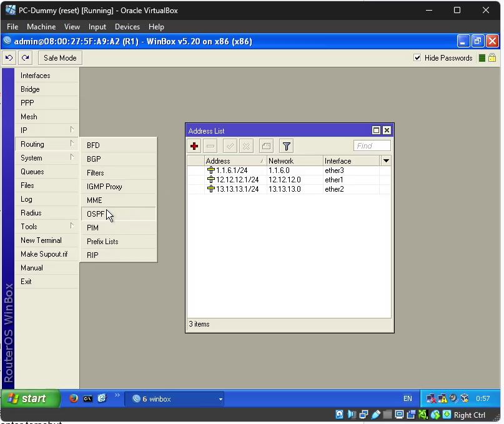Select the ether3 interface cell
This screenshot has height=424, width=504.
(352, 170)
